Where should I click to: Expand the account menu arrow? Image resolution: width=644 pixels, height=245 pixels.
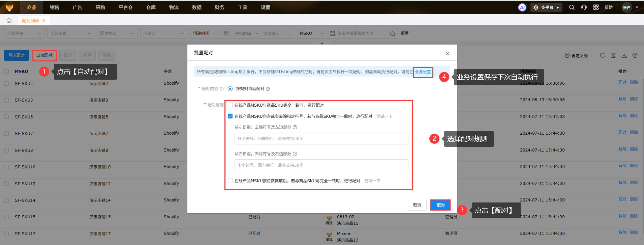point(637,7)
